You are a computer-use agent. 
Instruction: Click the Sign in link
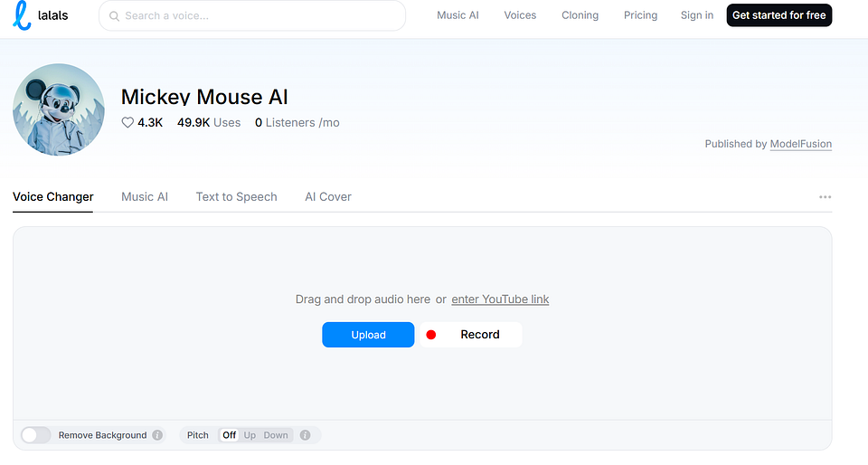pyautogui.click(x=697, y=15)
